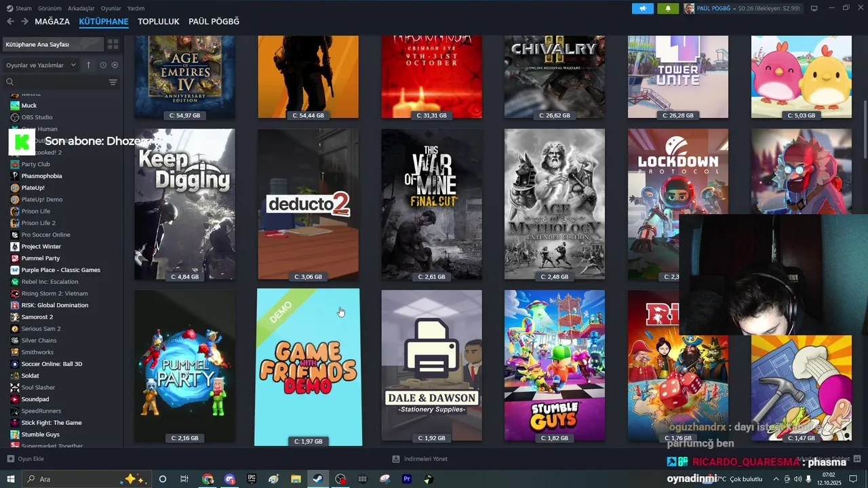868x488 pixels.
Task: Select Stick Fight: The Game entry
Action: [x=51, y=423]
